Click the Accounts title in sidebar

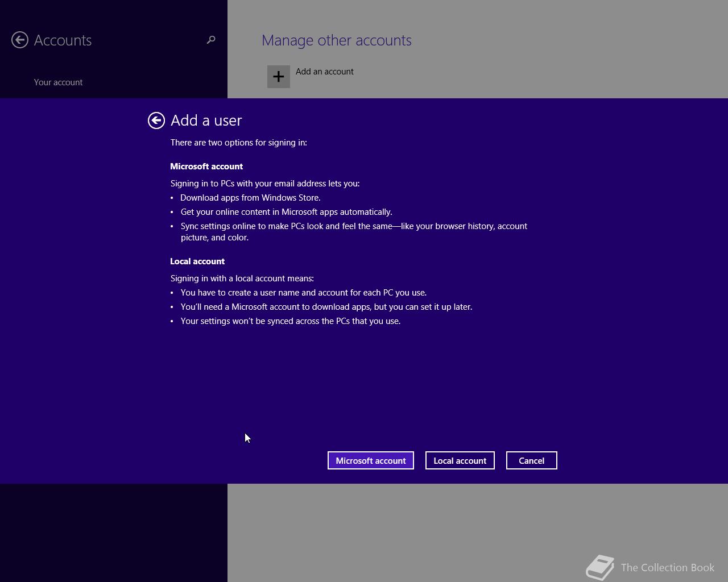(63, 40)
